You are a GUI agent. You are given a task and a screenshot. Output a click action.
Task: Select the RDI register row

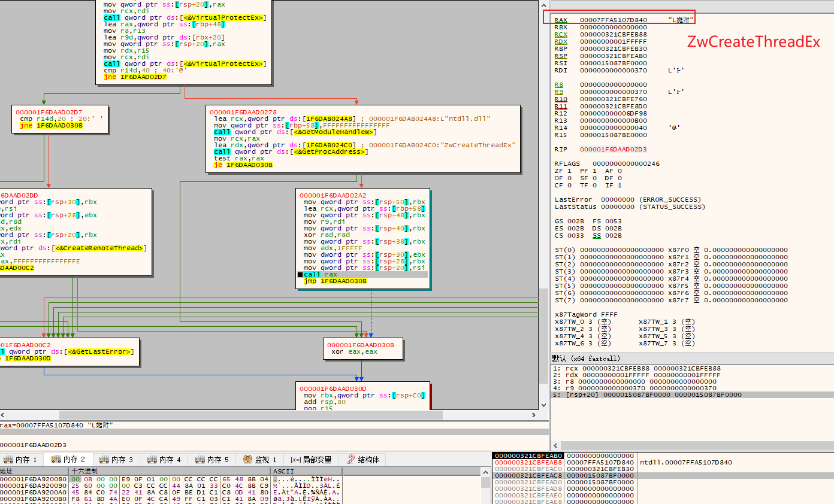[x=620, y=71]
